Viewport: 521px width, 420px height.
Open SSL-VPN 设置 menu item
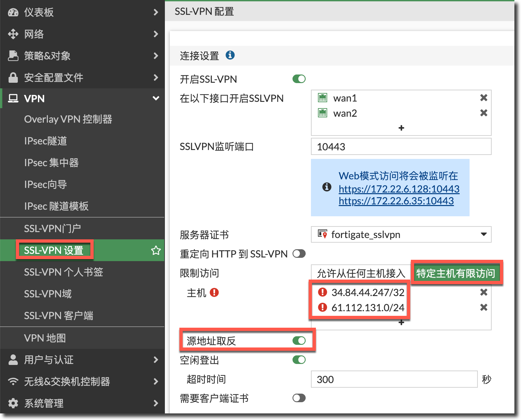(82, 250)
